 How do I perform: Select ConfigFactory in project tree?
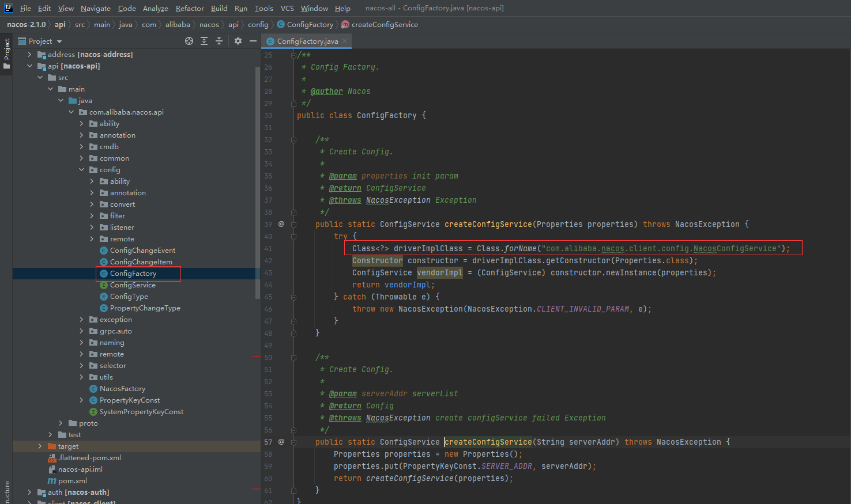(x=133, y=274)
